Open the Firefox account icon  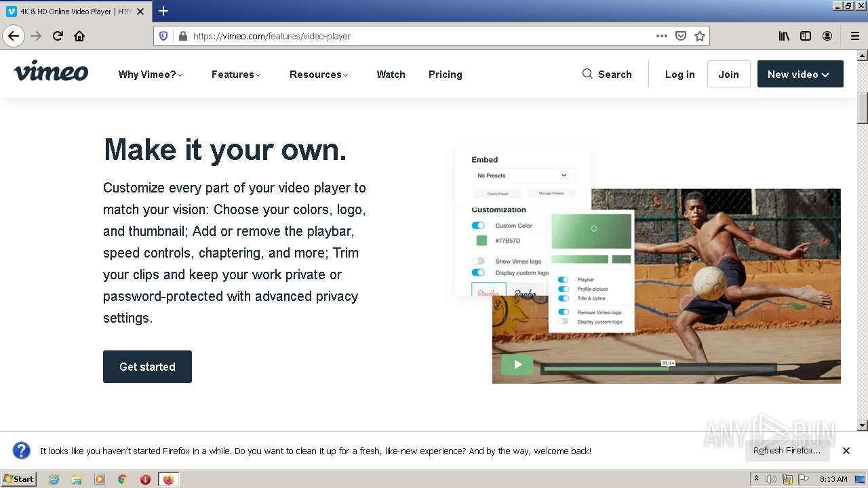(x=827, y=36)
